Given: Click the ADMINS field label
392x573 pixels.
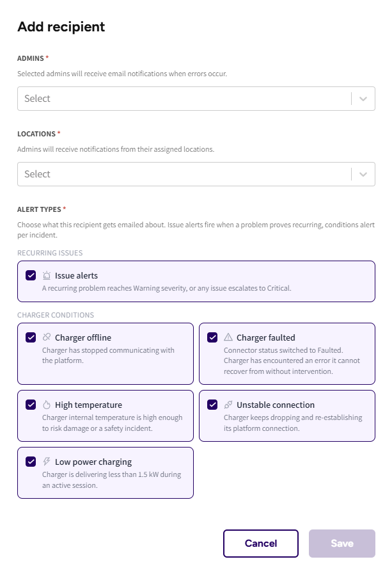Looking at the screenshot, I should 31,58.
